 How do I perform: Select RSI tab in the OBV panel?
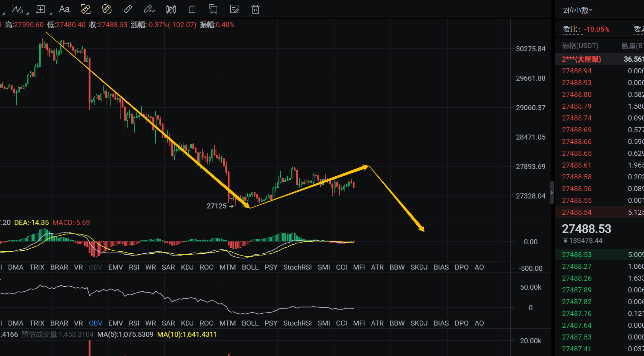(x=134, y=323)
